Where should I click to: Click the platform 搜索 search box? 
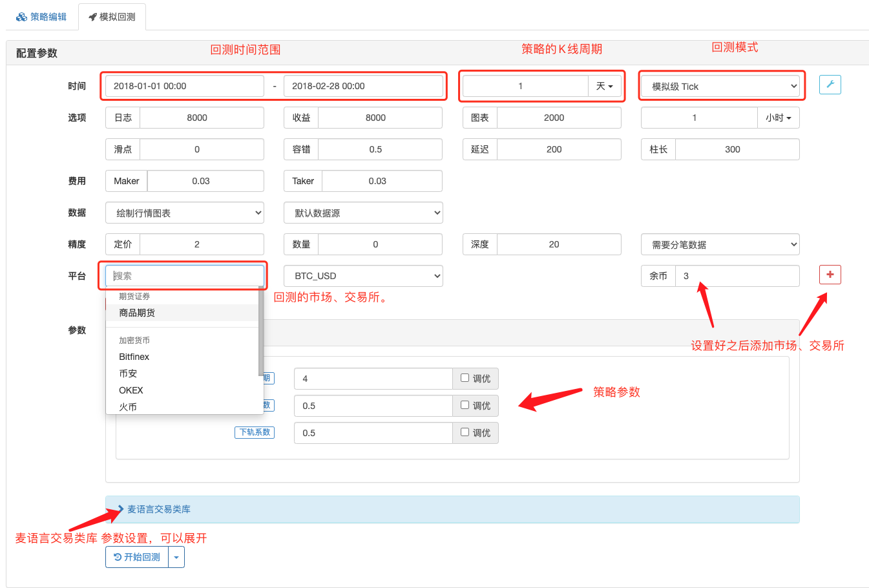point(184,276)
